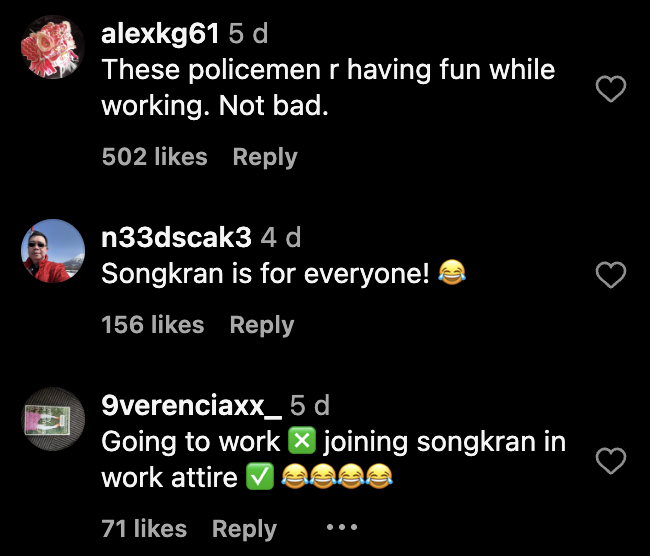Image resolution: width=650 pixels, height=556 pixels.
Task: Open the n33dscak3 username link
Action: coord(176,237)
